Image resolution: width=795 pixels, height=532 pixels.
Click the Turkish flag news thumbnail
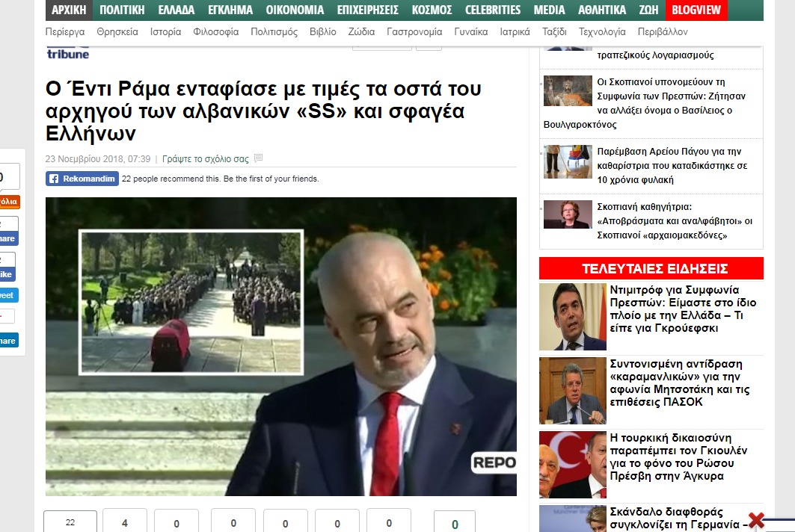(572, 464)
